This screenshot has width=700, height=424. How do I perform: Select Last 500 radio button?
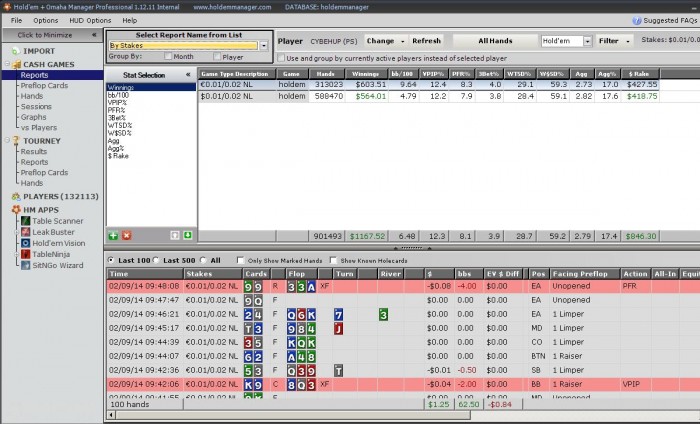pos(156,260)
